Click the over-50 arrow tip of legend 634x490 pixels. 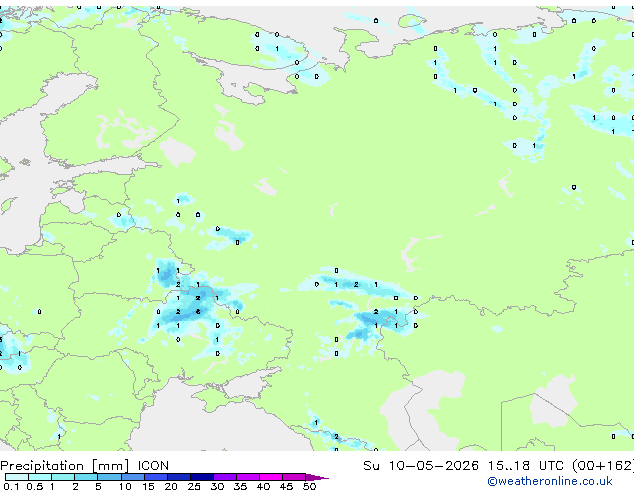[x=317, y=477]
